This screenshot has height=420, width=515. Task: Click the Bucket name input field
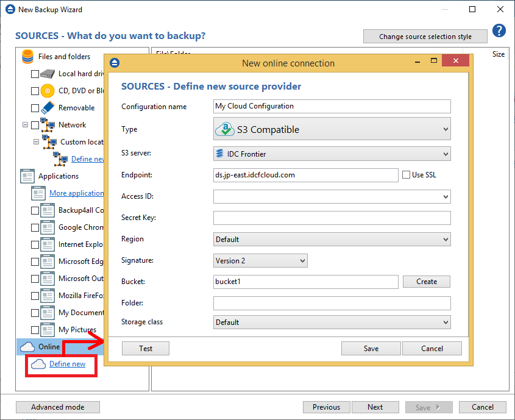305,282
